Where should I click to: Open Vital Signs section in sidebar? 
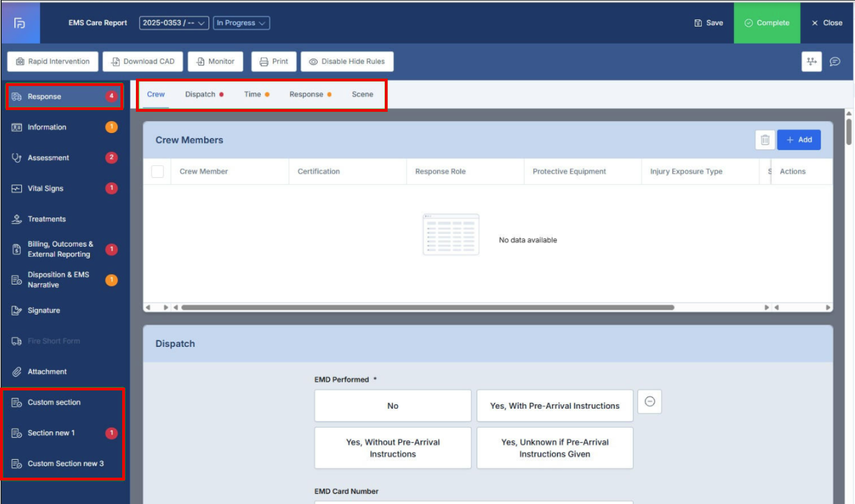[x=46, y=188]
